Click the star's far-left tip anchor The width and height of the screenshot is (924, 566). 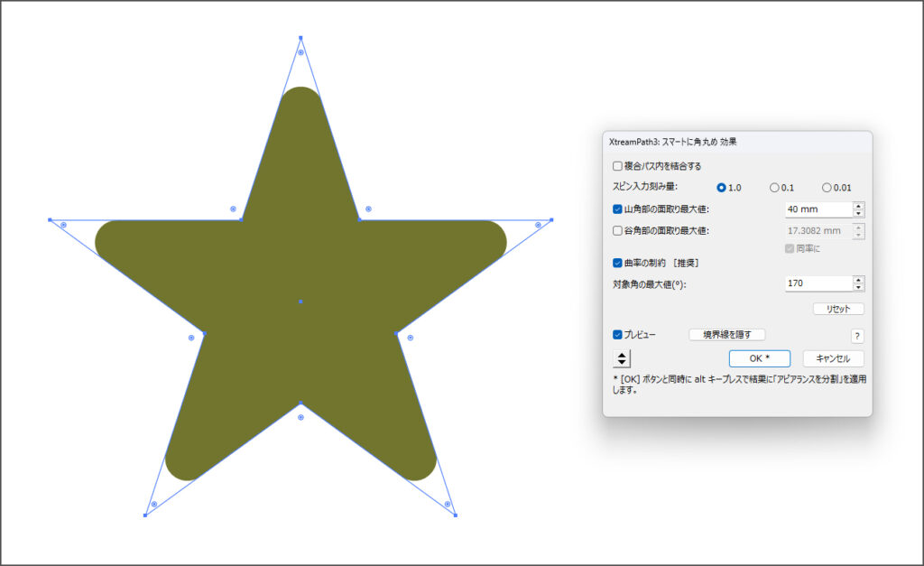50,219
